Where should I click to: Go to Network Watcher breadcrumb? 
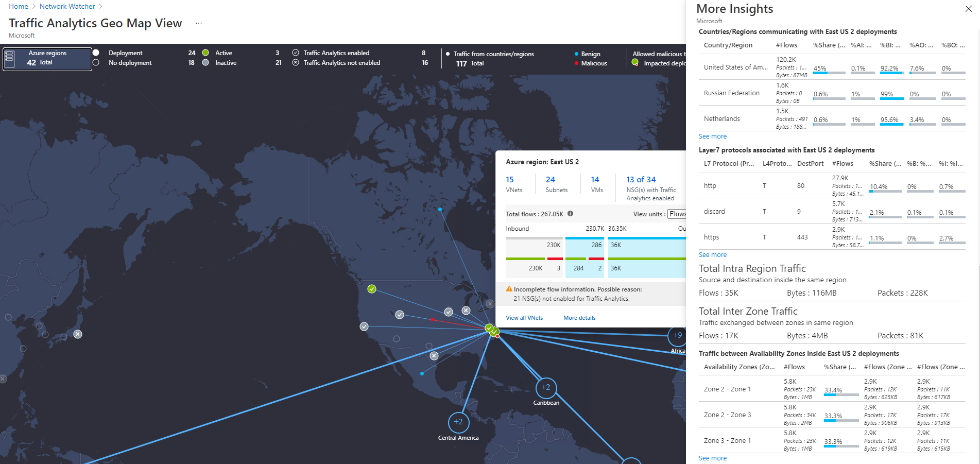click(67, 6)
